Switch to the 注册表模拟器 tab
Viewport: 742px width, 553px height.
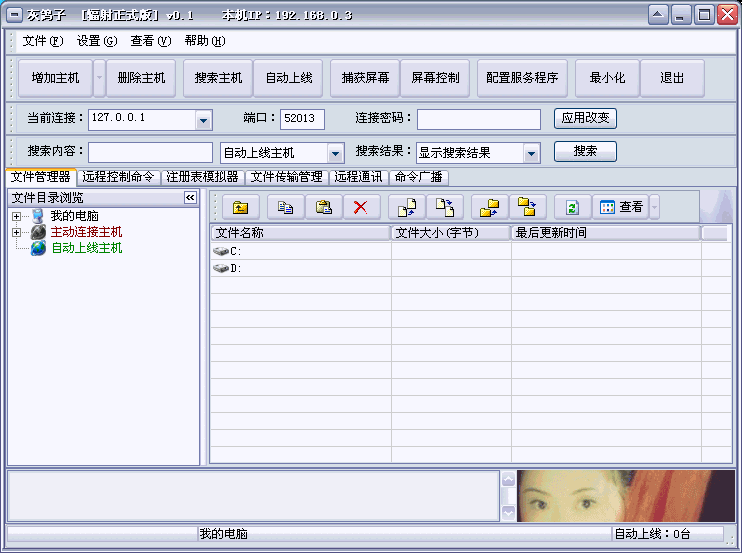coord(202,177)
